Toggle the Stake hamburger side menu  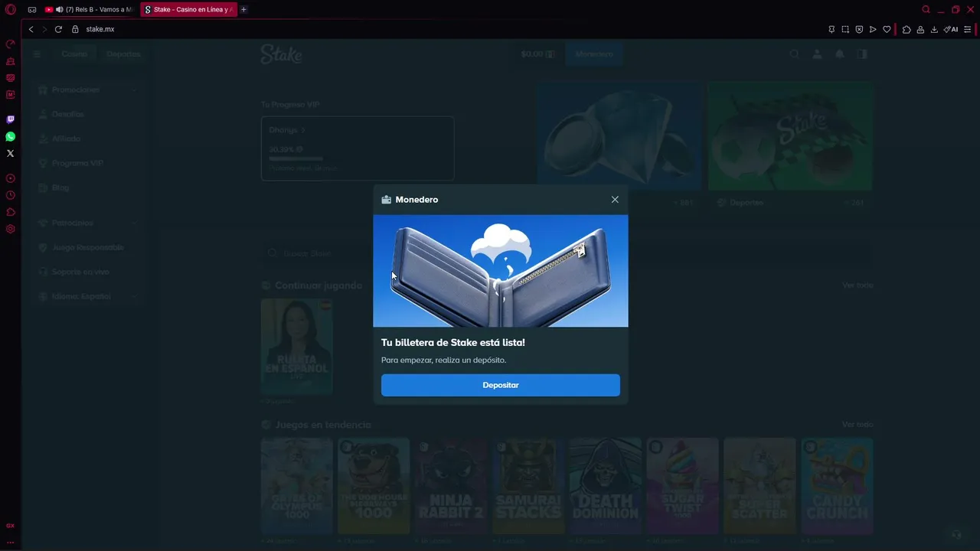(x=37, y=54)
